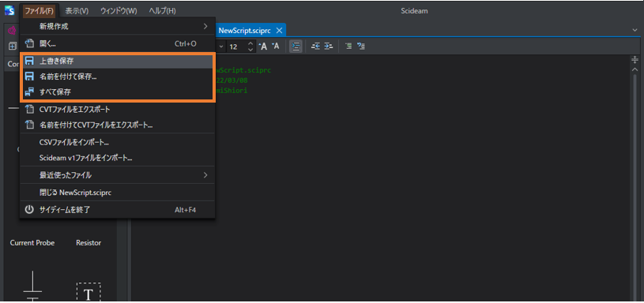Click the smaller A font decrease icon

click(x=276, y=46)
